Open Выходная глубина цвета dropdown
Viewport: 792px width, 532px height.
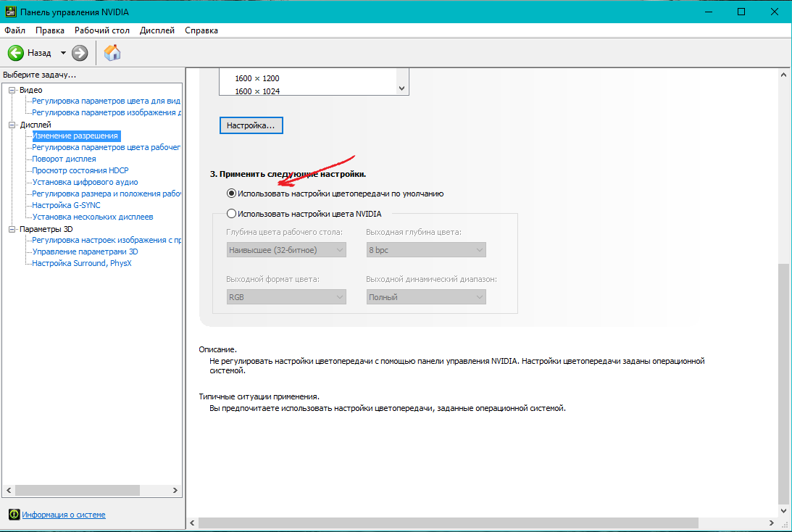coord(426,250)
